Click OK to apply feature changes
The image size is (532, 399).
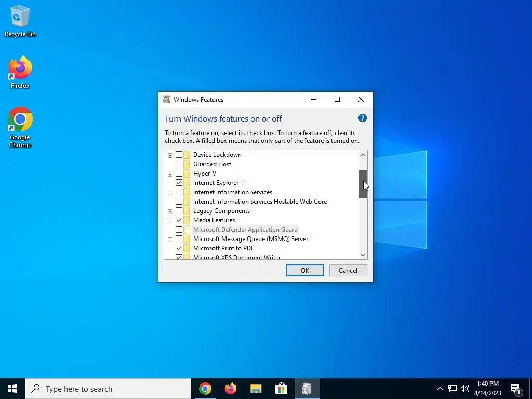click(x=305, y=270)
